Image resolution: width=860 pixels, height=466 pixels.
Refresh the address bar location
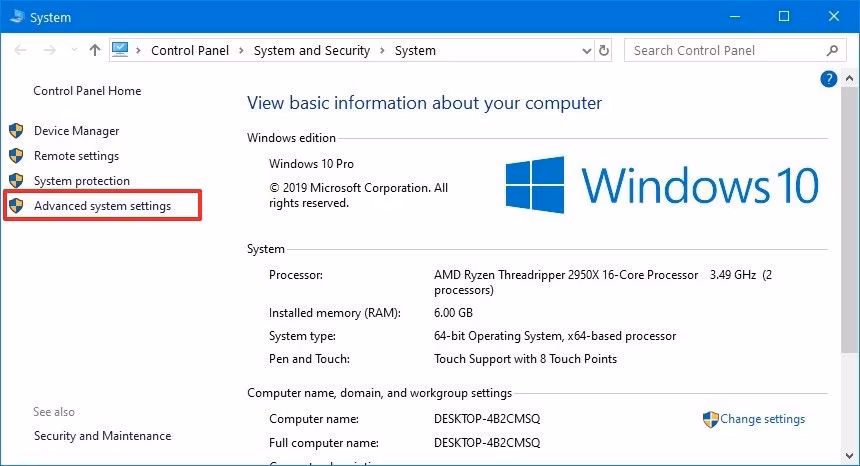(x=604, y=50)
